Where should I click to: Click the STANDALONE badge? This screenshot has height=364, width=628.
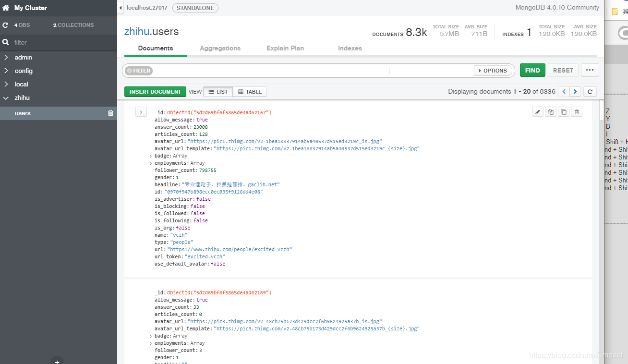click(195, 8)
